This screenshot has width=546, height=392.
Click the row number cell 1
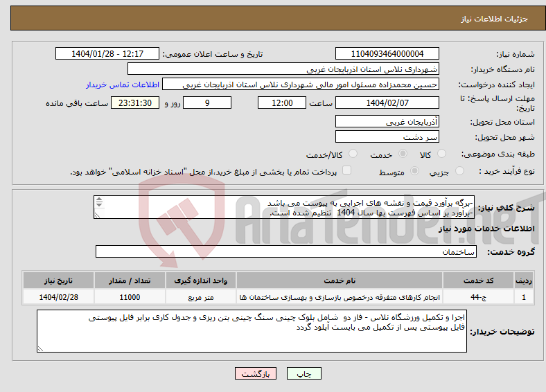[x=524, y=297]
